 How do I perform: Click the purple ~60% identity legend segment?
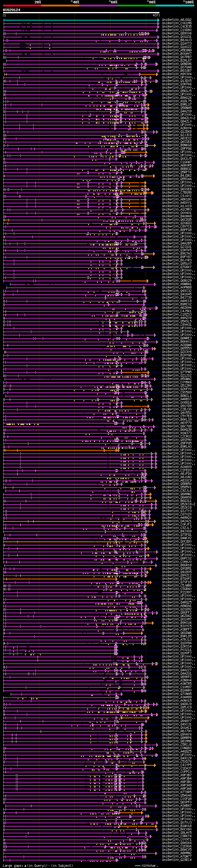[x=99, y=6]
